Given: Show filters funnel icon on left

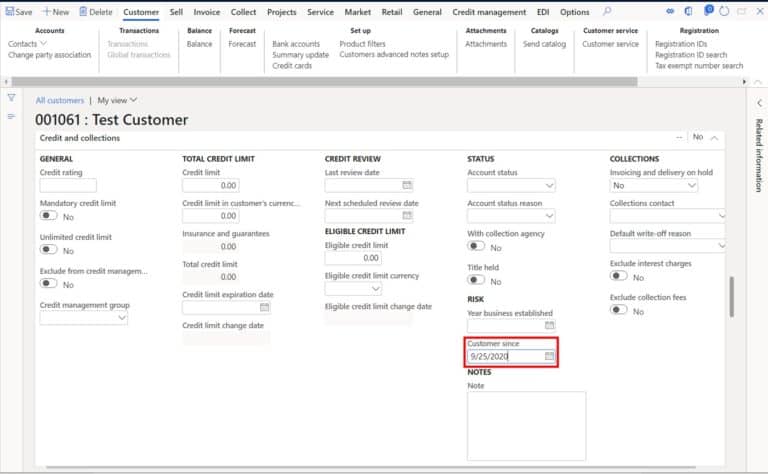Looking at the screenshot, I should (11, 97).
